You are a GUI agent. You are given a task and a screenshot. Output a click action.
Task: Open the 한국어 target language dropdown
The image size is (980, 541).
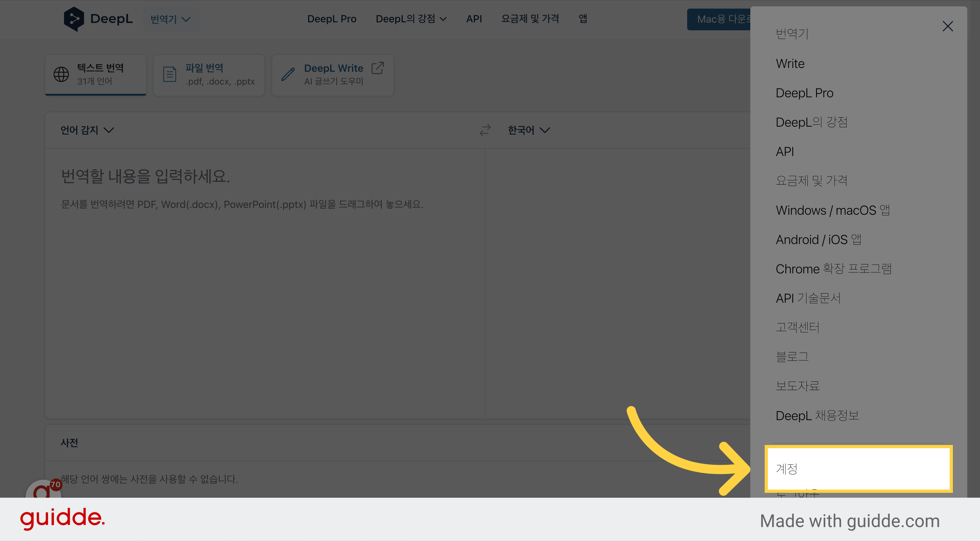click(x=529, y=130)
